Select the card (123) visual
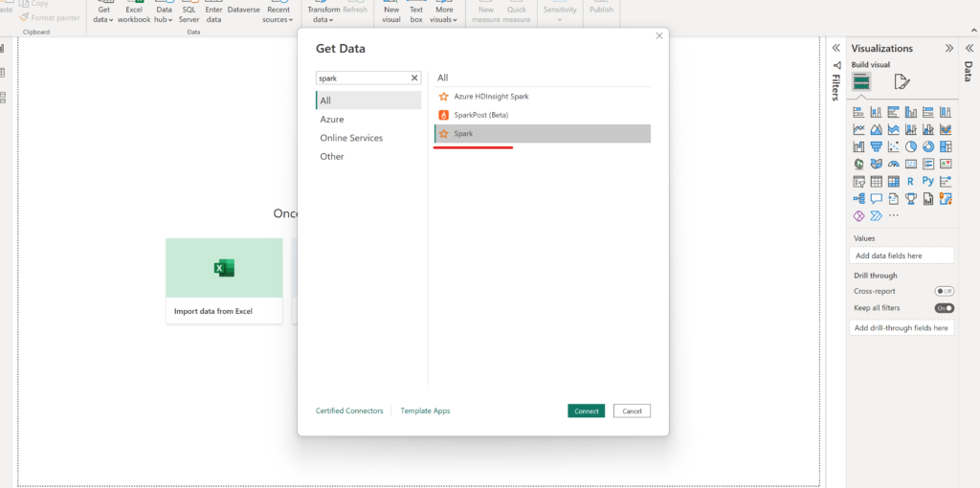This screenshot has width=980, height=488. coord(911,165)
